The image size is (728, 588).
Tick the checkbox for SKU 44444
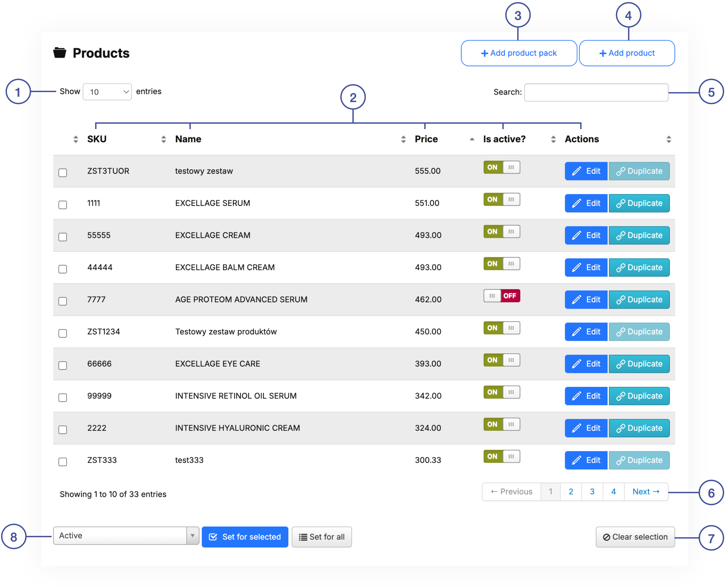pyautogui.click(x=63, y=269)
